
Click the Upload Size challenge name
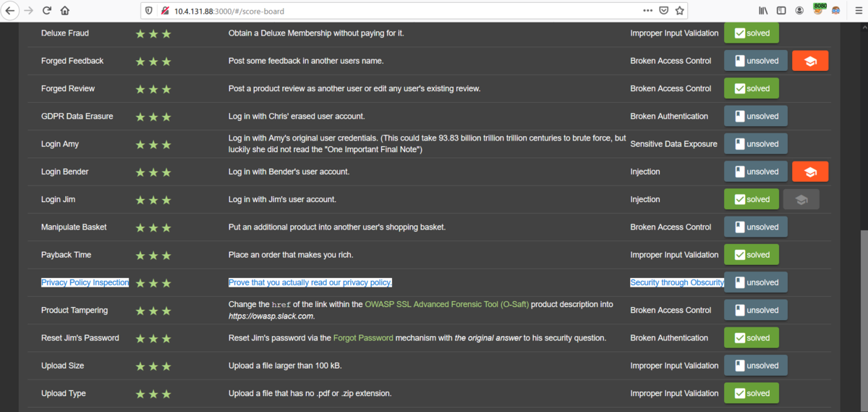[x=63, y=366]
